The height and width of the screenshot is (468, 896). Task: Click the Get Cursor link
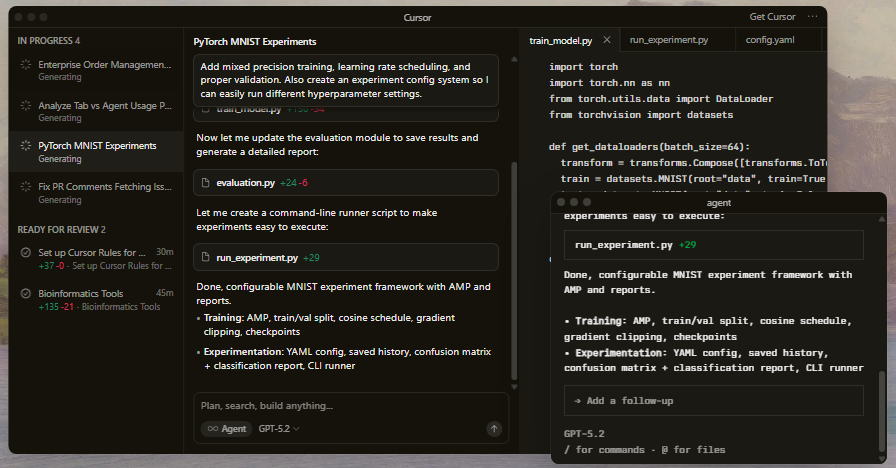[x=772, y=17]
